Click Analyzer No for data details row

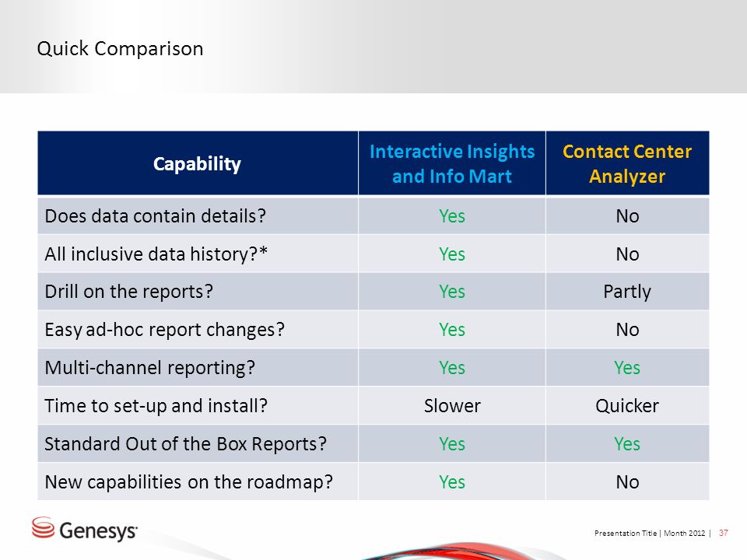[627, 216]
